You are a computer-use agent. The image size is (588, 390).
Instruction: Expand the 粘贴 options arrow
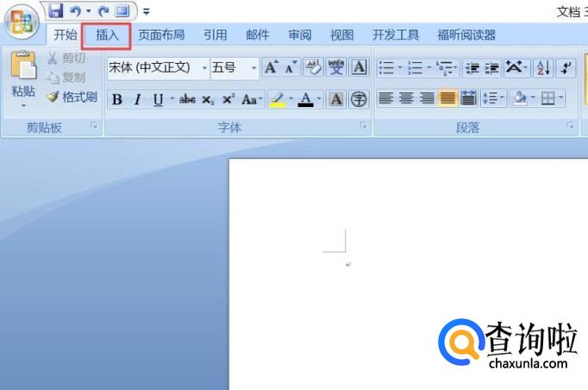click(23, 105)
